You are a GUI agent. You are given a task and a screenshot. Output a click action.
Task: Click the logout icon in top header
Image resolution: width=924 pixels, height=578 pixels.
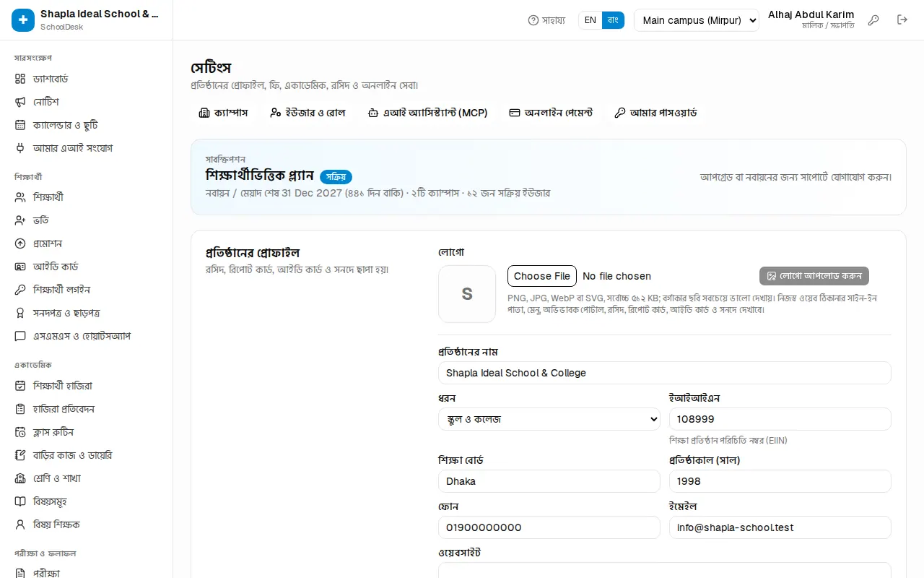(x=902, y=20)
